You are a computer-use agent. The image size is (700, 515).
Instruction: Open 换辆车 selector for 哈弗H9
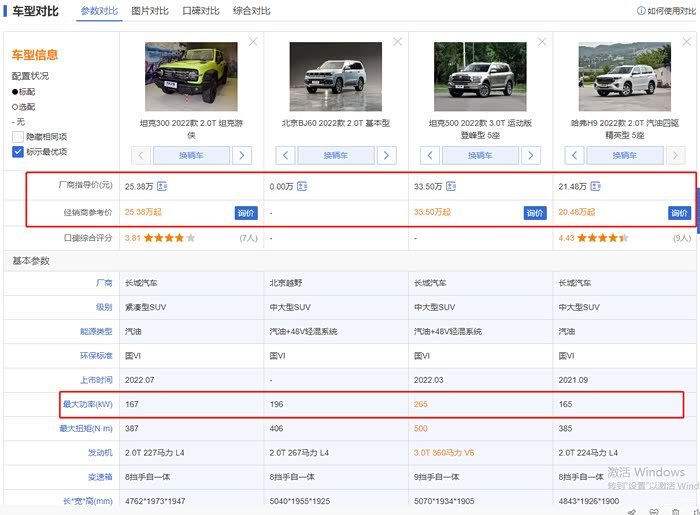point(625,155)
